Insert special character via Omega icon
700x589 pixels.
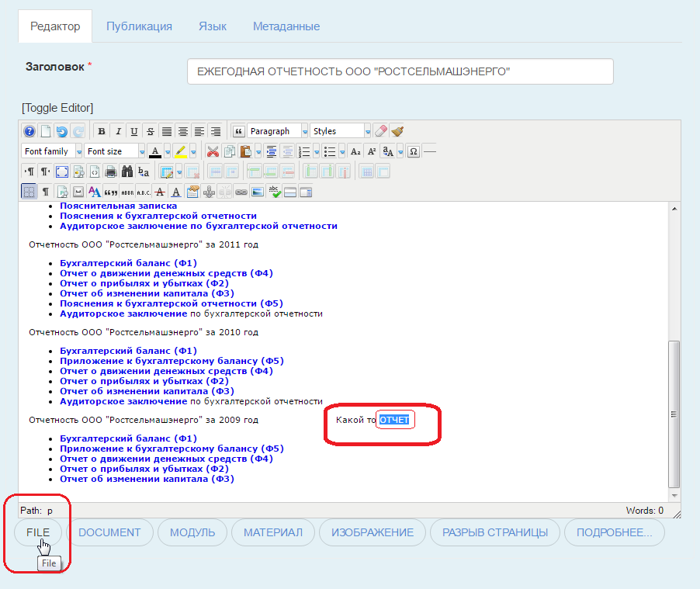pyautogui.click(x=414, y=152)
